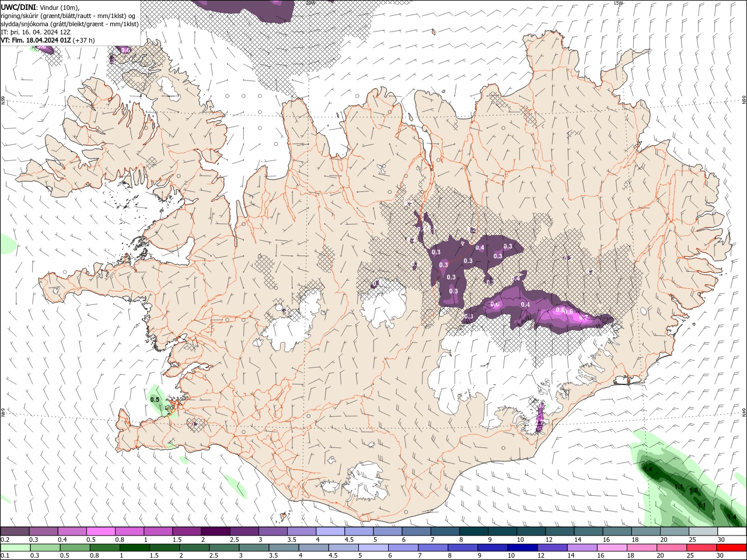Click the green 0.5 rain value near the southwest coast
Screen dimensions: 747x560
point(155,400)
